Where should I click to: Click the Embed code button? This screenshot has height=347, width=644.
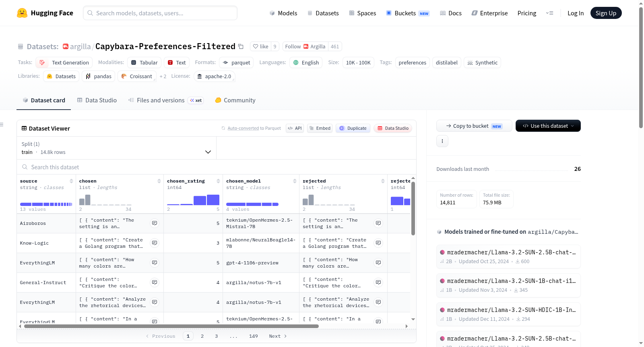tap(320, 128)
